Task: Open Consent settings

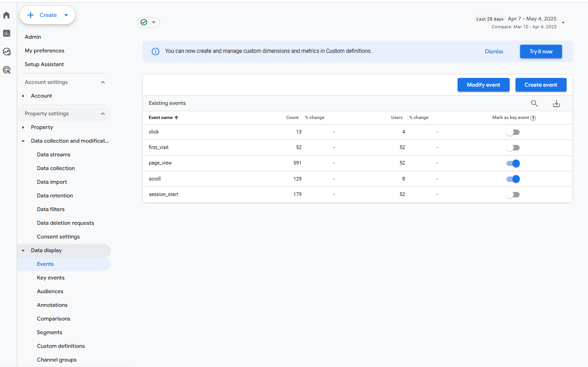Action: [x=58, y=237]
